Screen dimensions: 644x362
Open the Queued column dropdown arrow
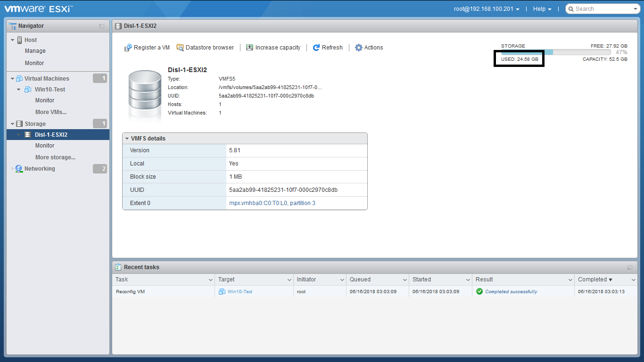(405, 280)
